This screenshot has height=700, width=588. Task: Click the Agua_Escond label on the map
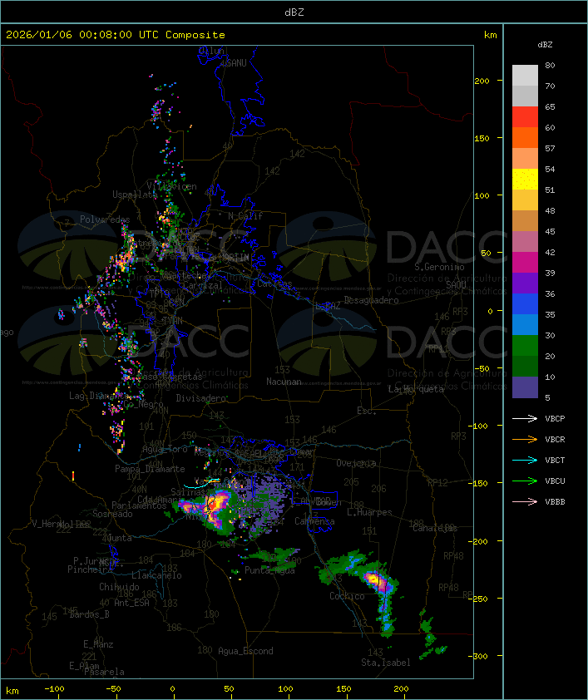[x=245, y=651]
